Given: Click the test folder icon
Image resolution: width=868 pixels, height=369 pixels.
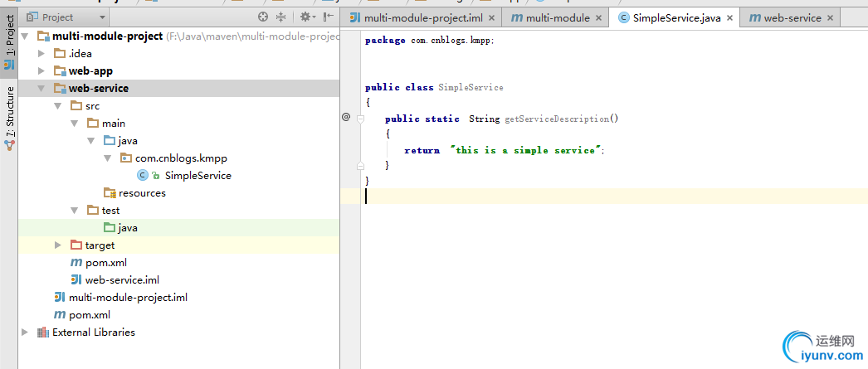Looking at the screenshot, I should (x=93, y=211).
